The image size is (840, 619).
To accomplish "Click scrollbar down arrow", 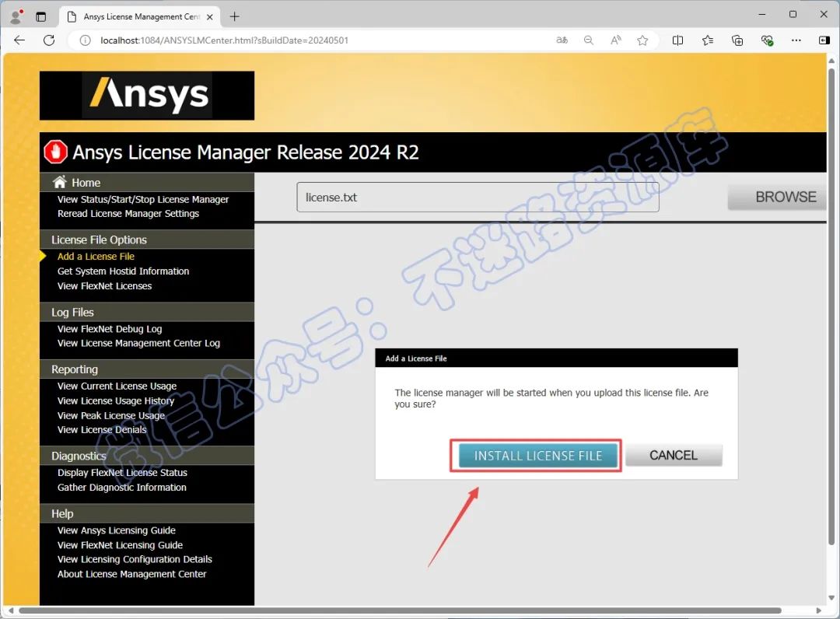I will pos(831,597).
